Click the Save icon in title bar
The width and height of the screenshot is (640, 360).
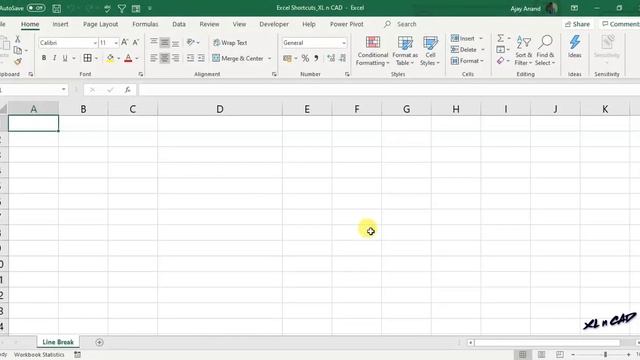pos(57,8)
